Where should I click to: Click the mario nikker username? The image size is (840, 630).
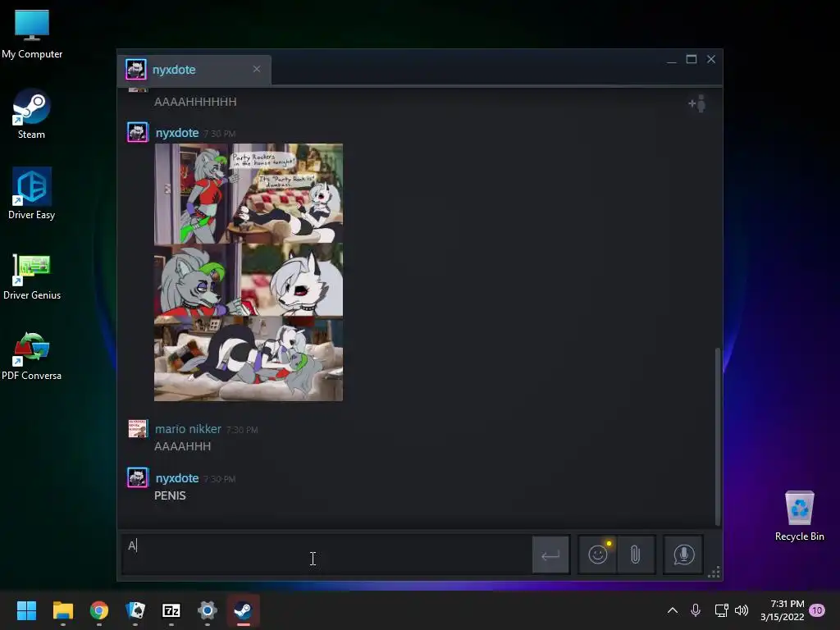coord(188,429)
